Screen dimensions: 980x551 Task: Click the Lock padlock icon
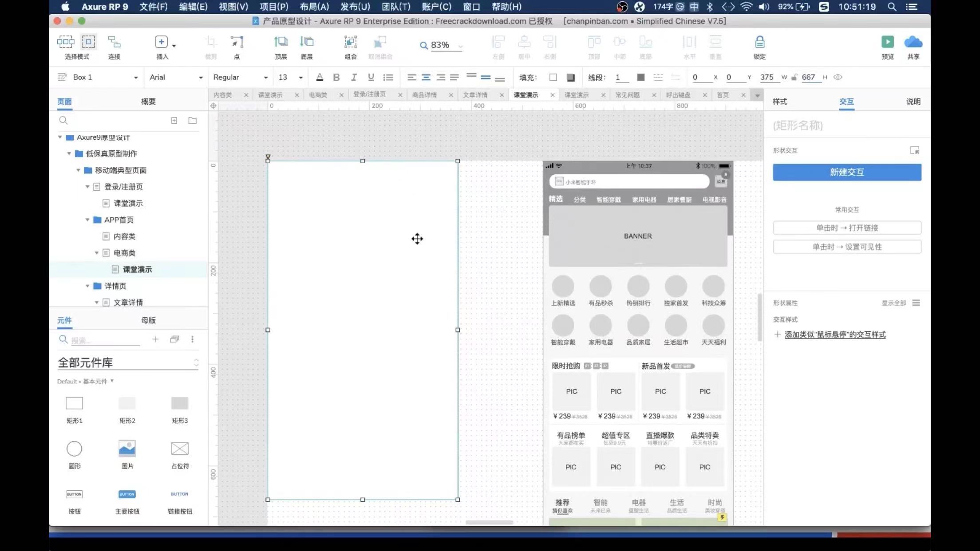point(759,42)
